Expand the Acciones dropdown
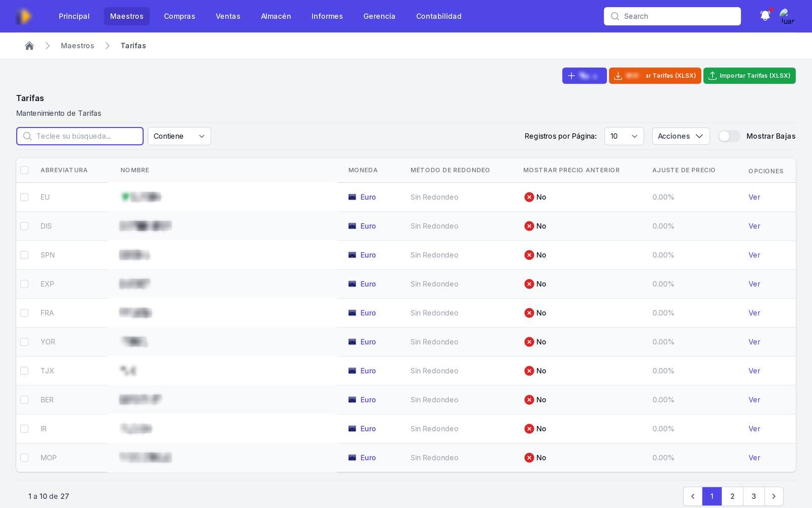This screenshot has height=508, width=812. tap(681, 136)
